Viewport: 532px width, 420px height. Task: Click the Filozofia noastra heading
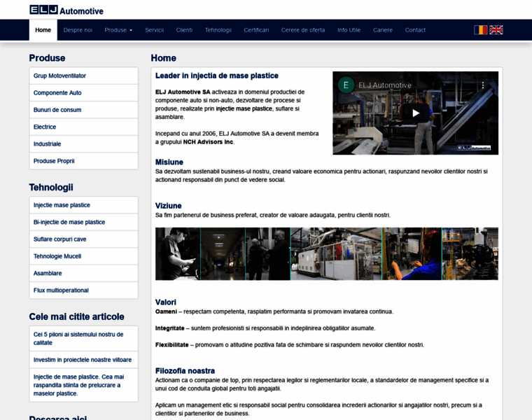(185, 371)
